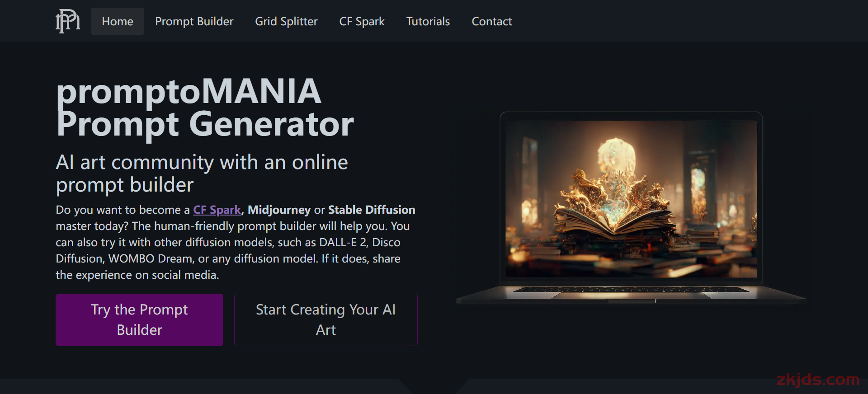Click the AI art community subtitle
The image size is (868, 394).
202,174
